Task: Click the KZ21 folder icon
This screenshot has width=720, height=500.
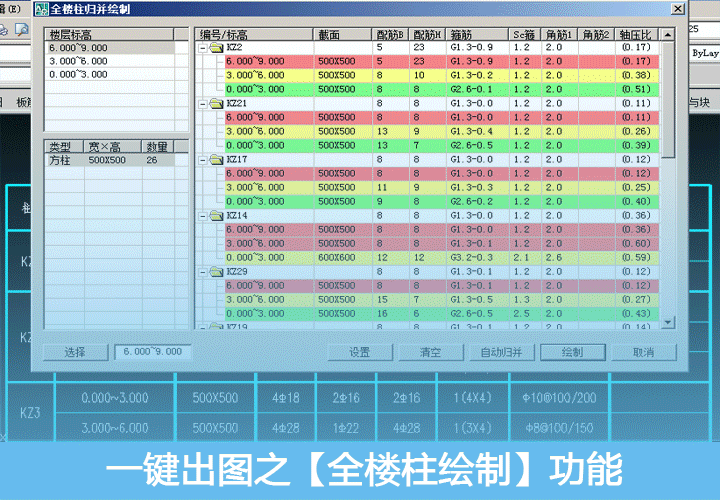Action: click(x=216, y=103)
